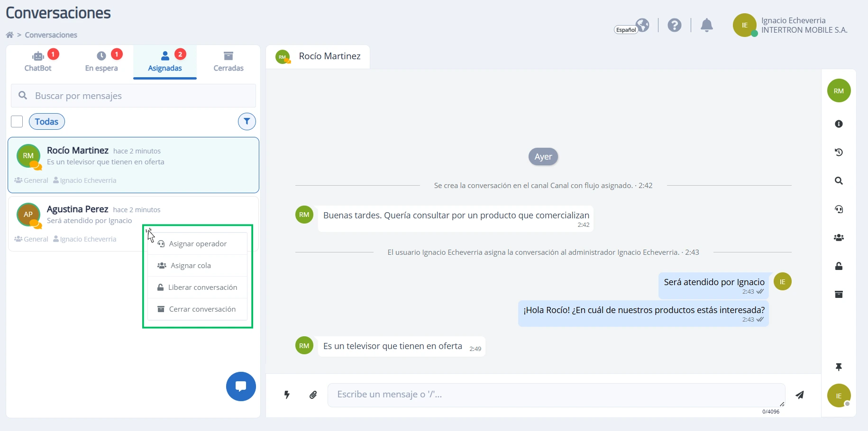Click the home icon in breadcrumb
The width and height of the screenshot is (868, 431).
coord(9,35)
